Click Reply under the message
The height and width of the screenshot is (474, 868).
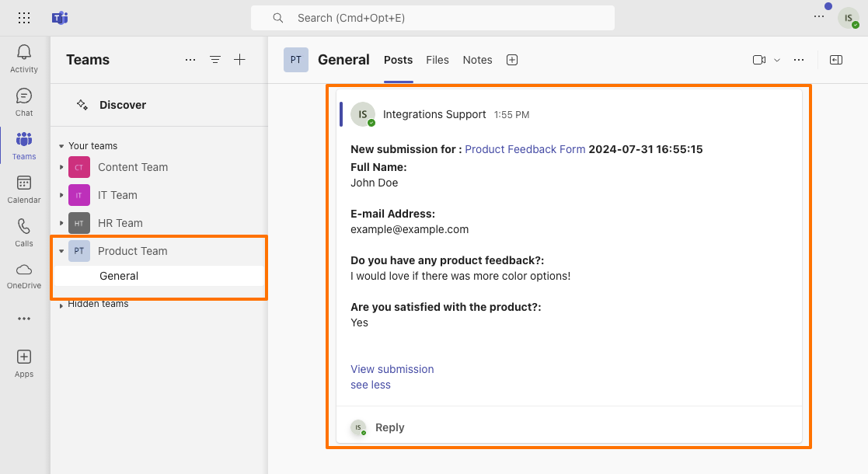pyautogui.click(x=390, y=427)
